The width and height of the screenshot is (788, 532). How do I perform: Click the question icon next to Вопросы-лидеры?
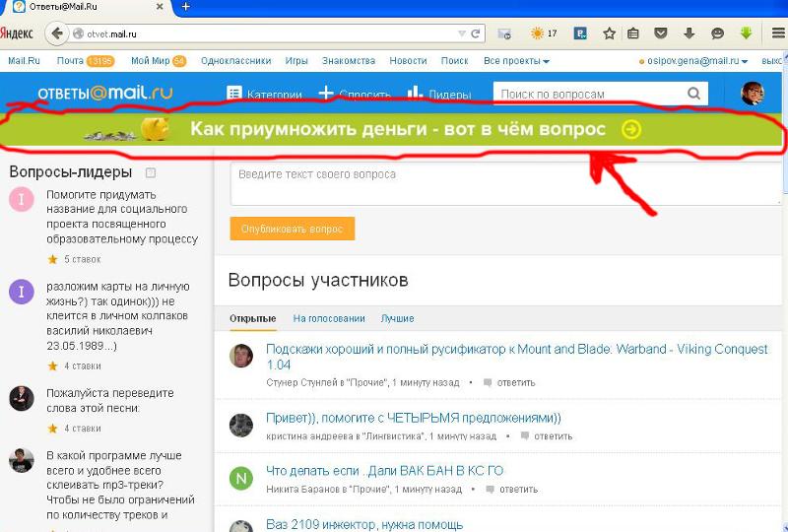pos(151,173)
